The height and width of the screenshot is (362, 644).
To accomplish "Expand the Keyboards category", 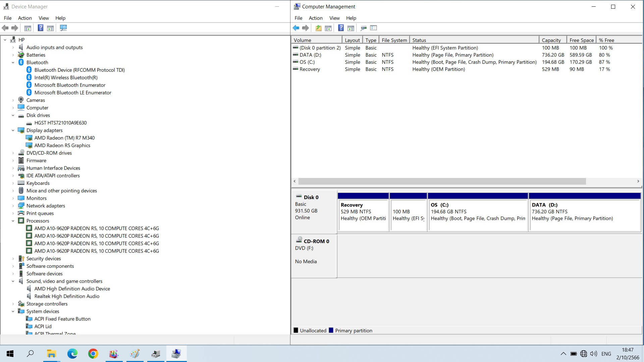I will [x=13, y=183].
